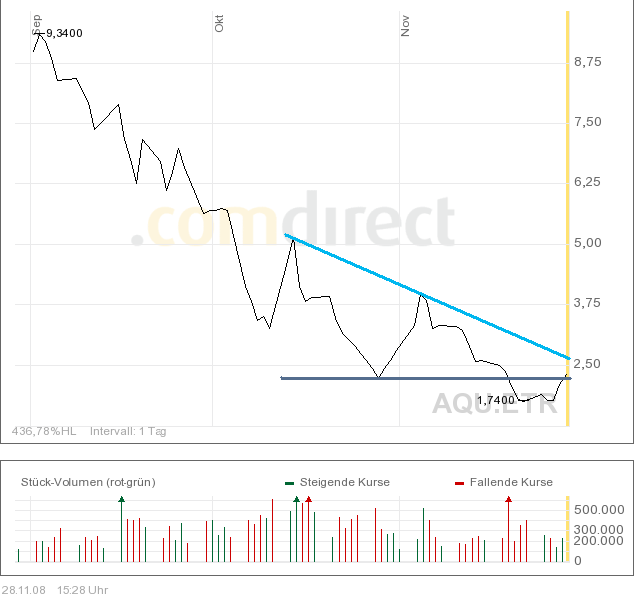
Task: Select the Sep month label
Action: pyautogui.click(x=37, y=24)
